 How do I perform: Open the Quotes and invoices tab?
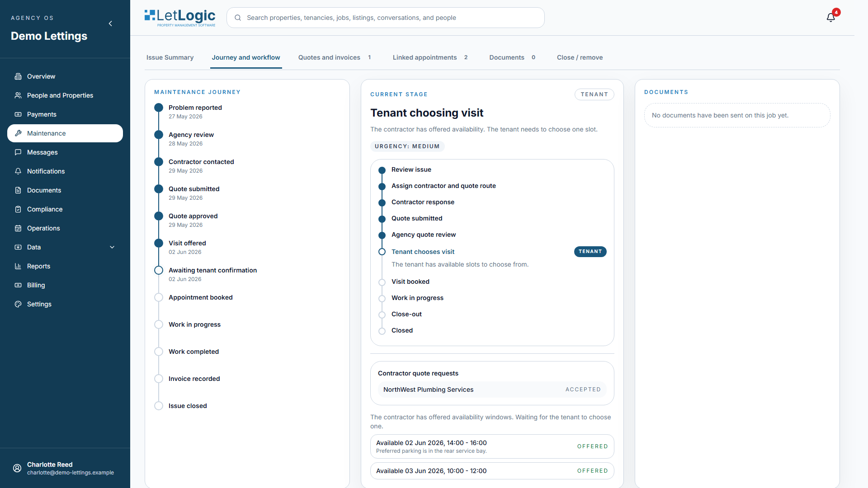335,57
